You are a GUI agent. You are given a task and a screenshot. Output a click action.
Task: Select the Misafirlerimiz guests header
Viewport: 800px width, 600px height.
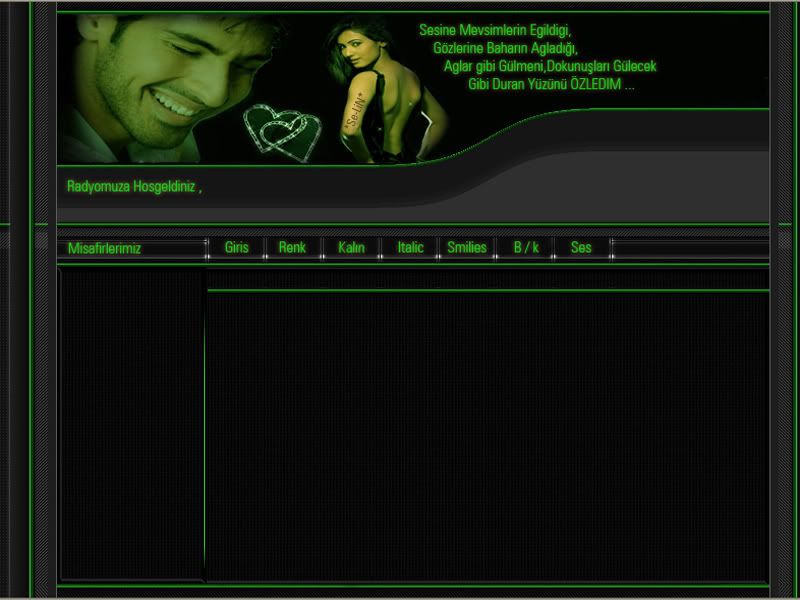[105, 249]
